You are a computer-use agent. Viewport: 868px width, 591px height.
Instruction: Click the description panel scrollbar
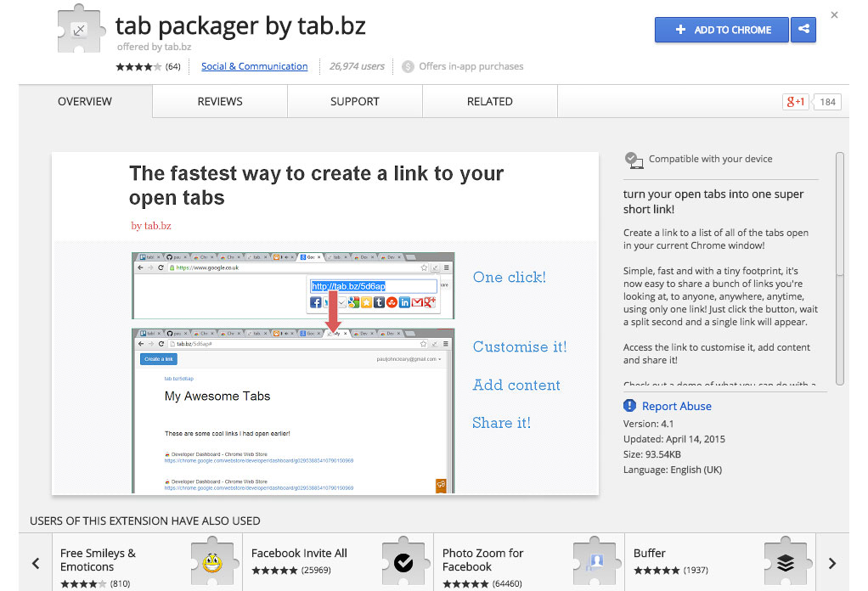(840, 268)
